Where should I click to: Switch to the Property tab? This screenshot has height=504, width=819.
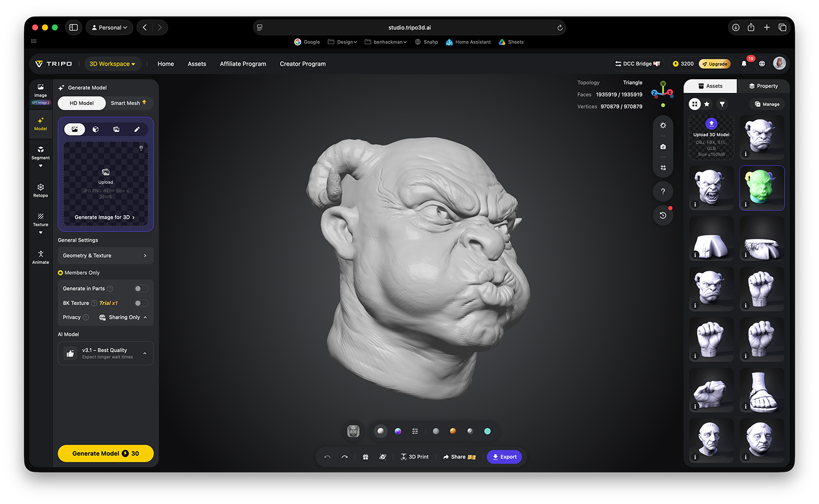point(763,86)
